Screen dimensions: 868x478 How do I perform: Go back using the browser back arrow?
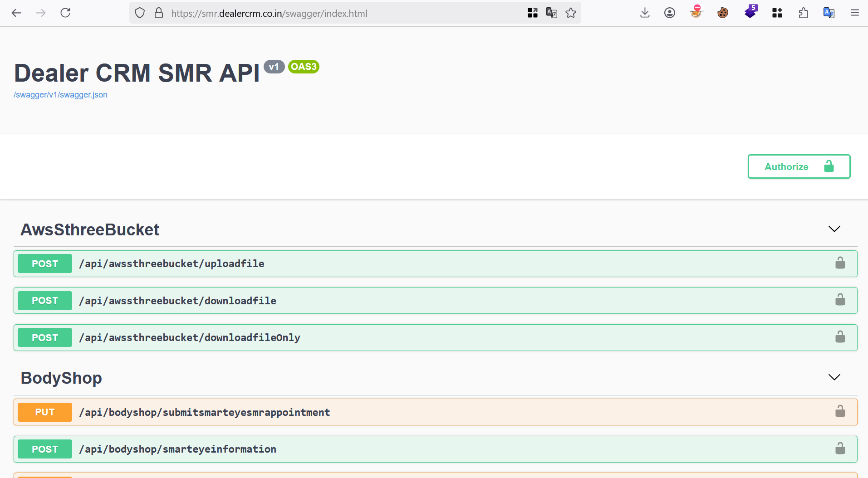point(16,13)
